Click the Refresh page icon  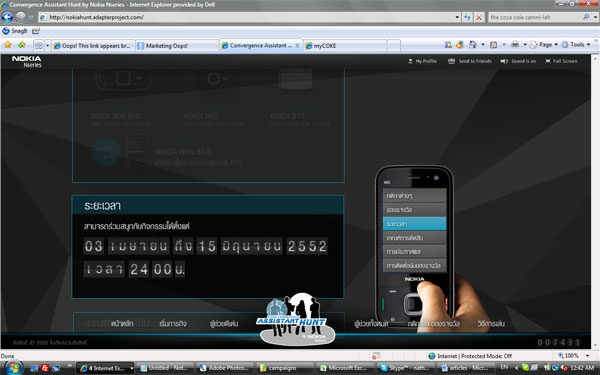point(467,17)
